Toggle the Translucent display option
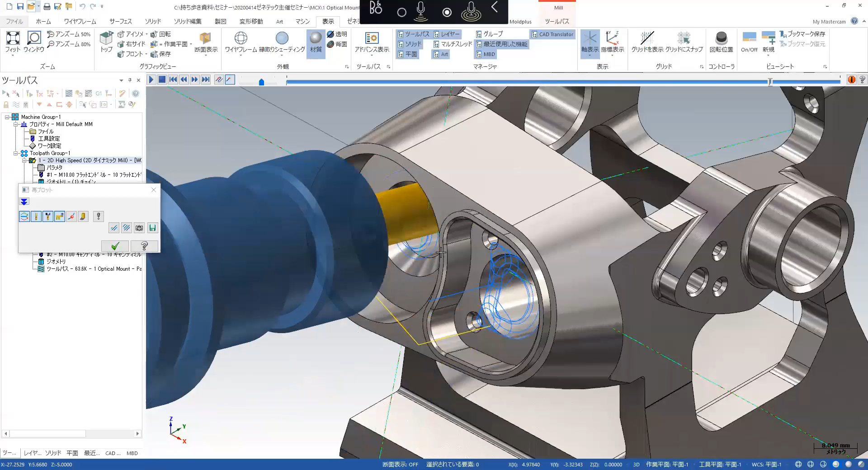This screenshot has width=868, height=470. 337,34
